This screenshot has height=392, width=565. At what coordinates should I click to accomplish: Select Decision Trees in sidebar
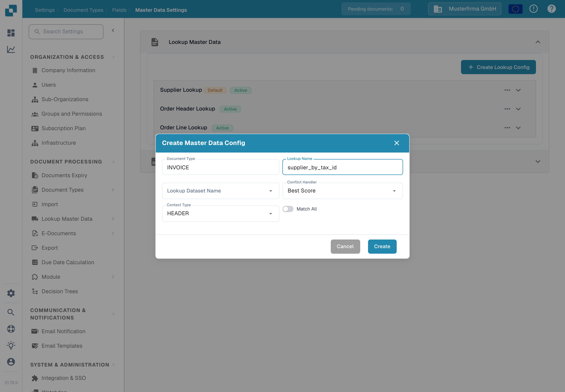tap(59, 291)
